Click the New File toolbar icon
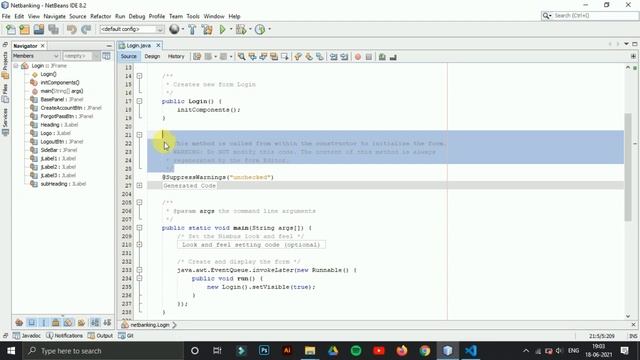 (11, 29)
